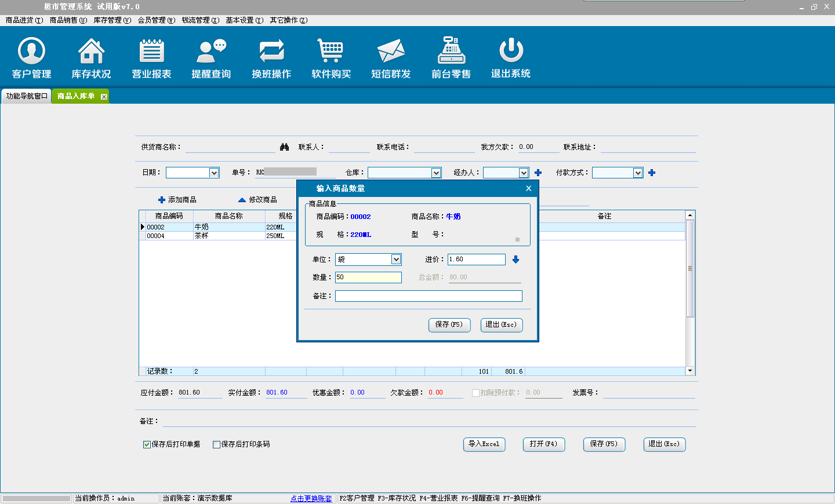The image size is (835, 504).
Task: Click the 点击更换账套 link
Action: 311,498
